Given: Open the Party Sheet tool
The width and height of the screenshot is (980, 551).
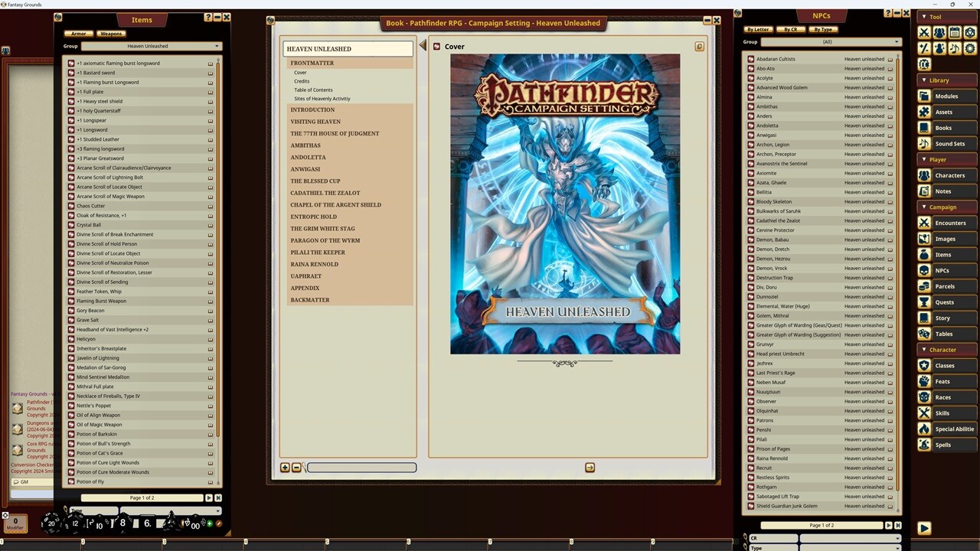Looking at the screenshot, I should (939, 32).
